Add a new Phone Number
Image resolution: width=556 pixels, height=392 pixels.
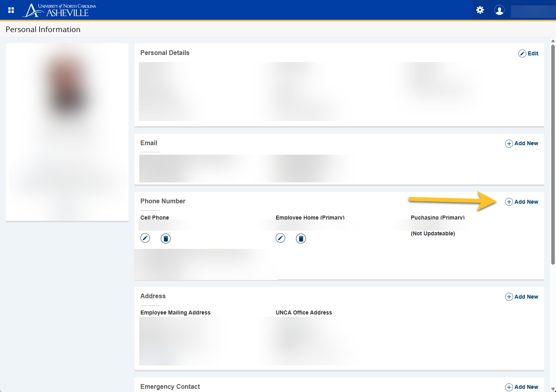coord(522,202)
